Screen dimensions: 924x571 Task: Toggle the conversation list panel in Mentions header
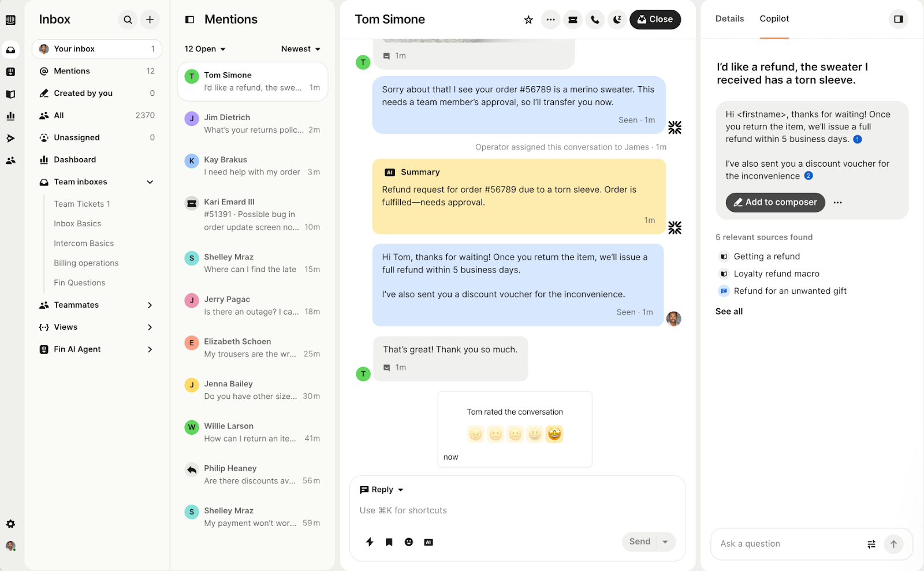pos(189,20)
